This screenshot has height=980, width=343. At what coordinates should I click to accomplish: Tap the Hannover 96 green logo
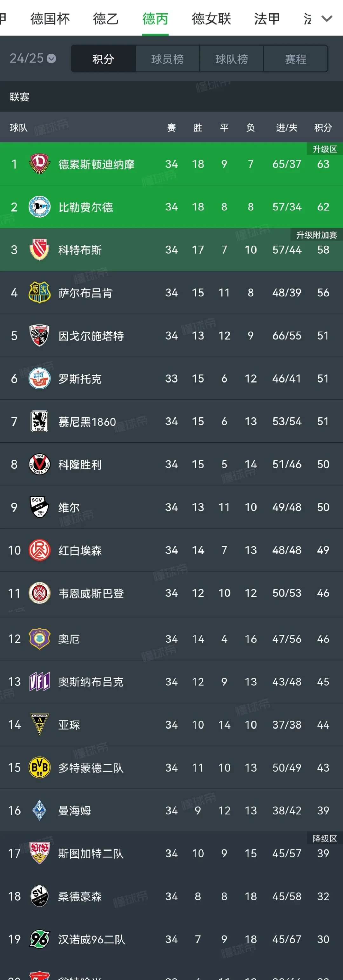[40, 939]
